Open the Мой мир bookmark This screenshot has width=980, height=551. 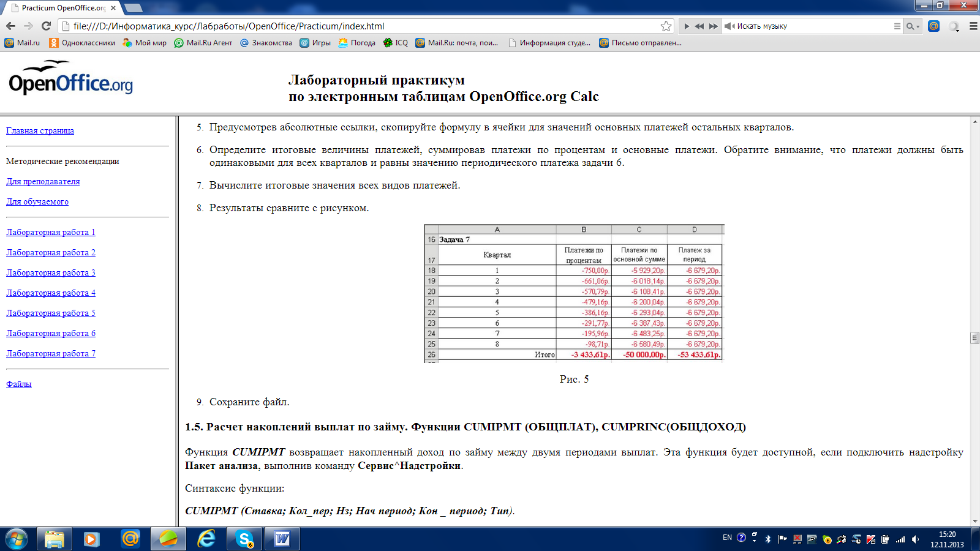click(x=145, y=42)
